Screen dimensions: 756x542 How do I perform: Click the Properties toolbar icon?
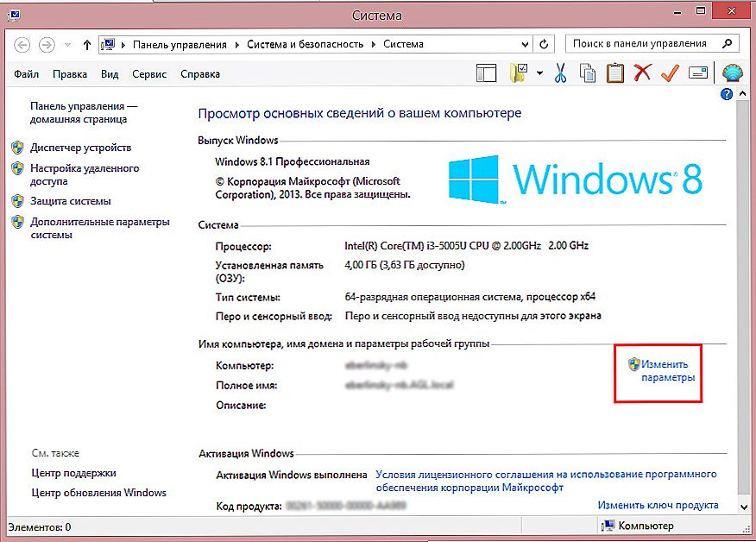coord(697,72)
